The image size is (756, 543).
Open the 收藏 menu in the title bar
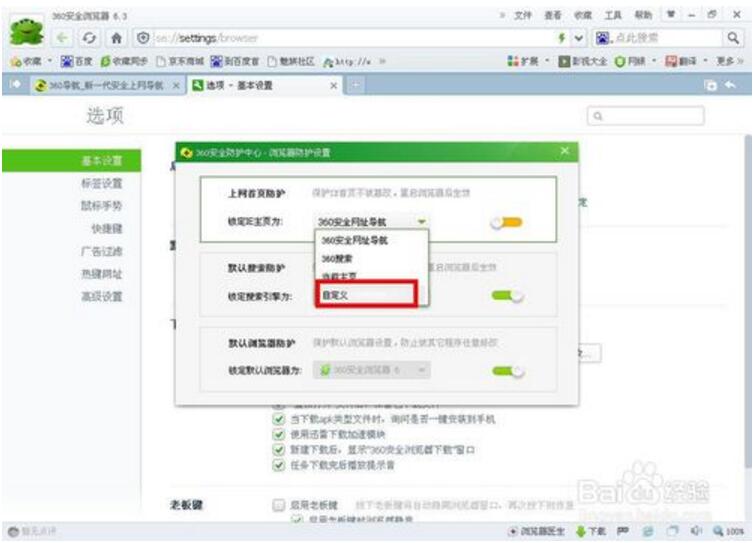tap(582, 15)
